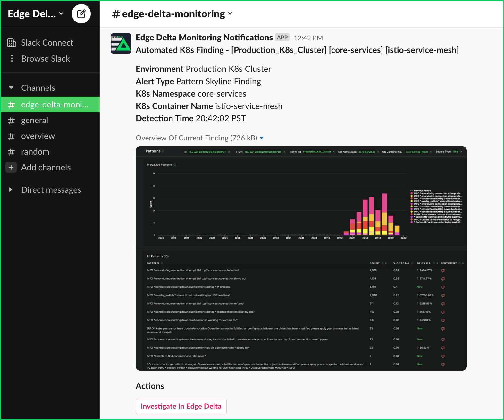This screenshot has height=420, width=504.
Task: Open the overview channel
Action: pyautogui.click(x=38, y=136)
